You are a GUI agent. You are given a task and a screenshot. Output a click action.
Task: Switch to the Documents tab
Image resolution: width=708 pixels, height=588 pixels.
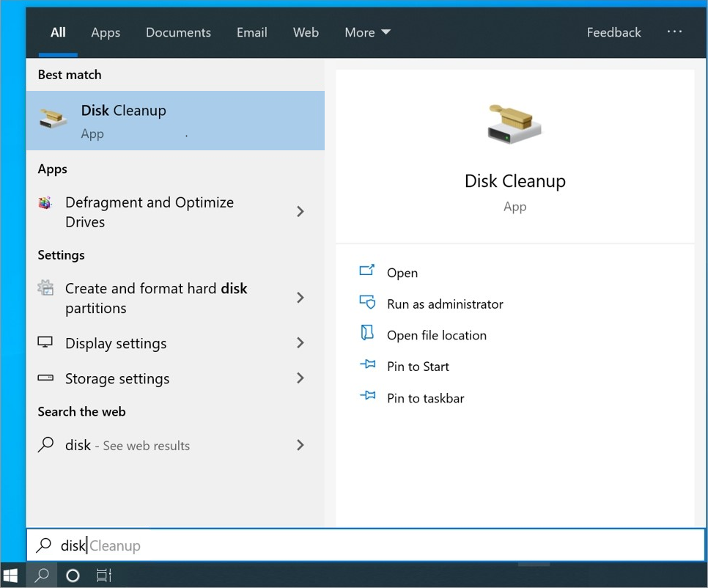(178, 32)
